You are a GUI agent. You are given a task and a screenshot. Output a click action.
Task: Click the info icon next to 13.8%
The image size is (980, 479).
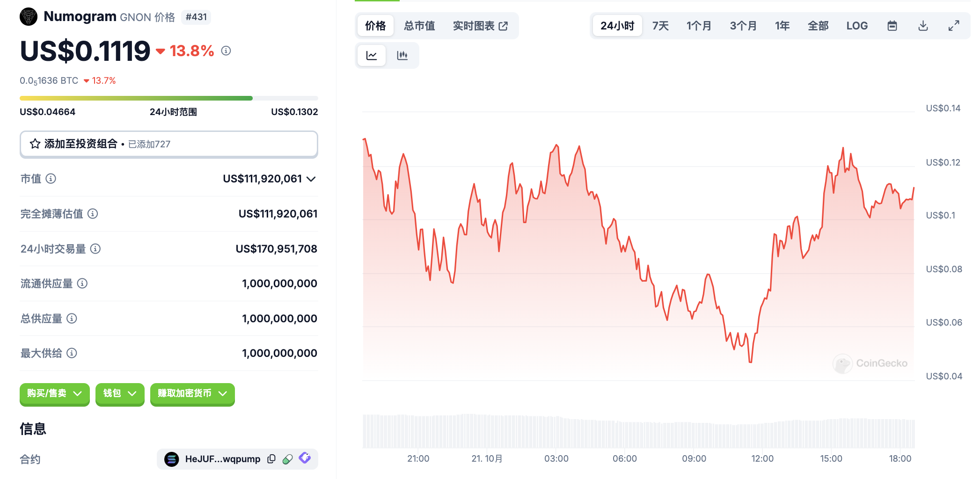[226, 51]
